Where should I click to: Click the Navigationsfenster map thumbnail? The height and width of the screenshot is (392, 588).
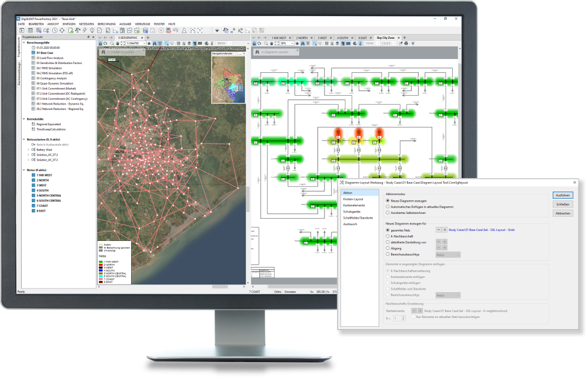pos(228,79)
